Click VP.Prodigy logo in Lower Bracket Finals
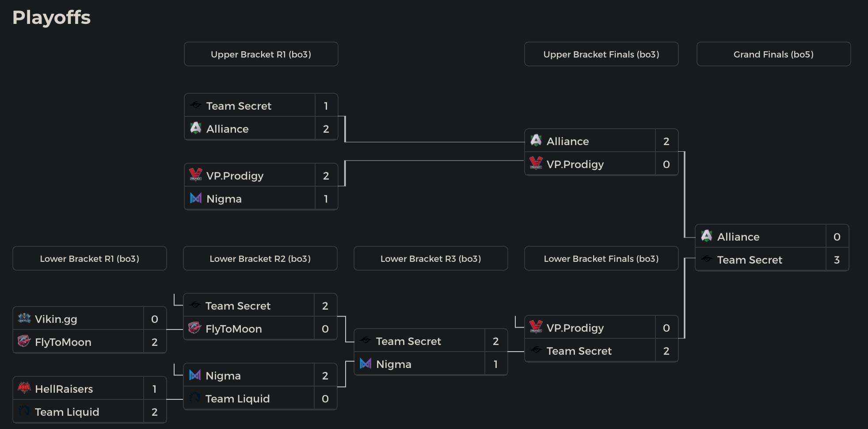 [x=536, y=327]
